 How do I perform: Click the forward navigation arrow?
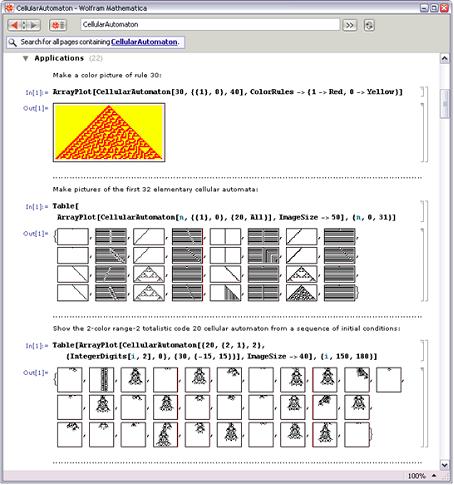tap(34, 25)
